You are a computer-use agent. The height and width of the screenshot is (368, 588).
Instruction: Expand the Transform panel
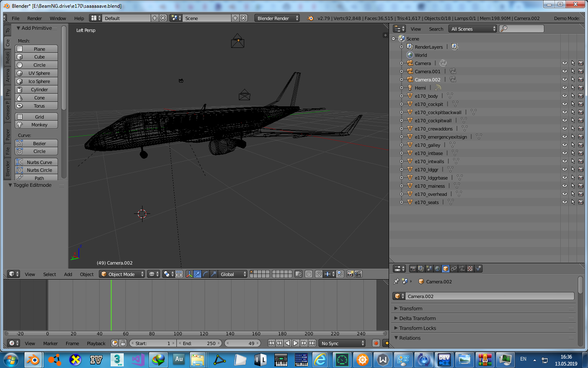coord(411,309)
